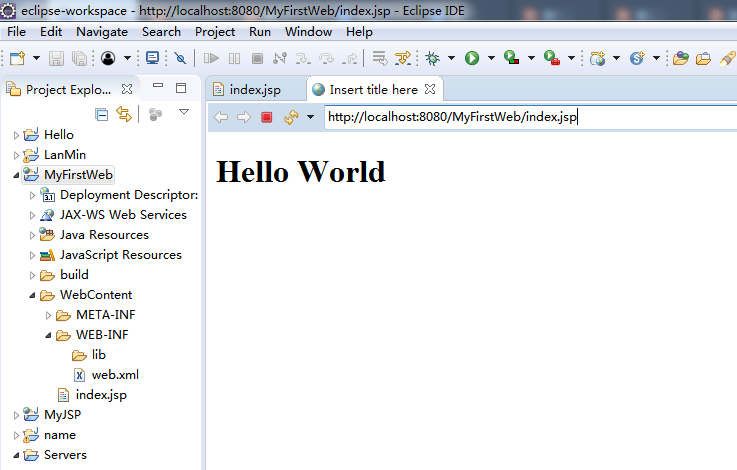
Task: Click the browser Stop button
Action: click(x=267, y=117)
